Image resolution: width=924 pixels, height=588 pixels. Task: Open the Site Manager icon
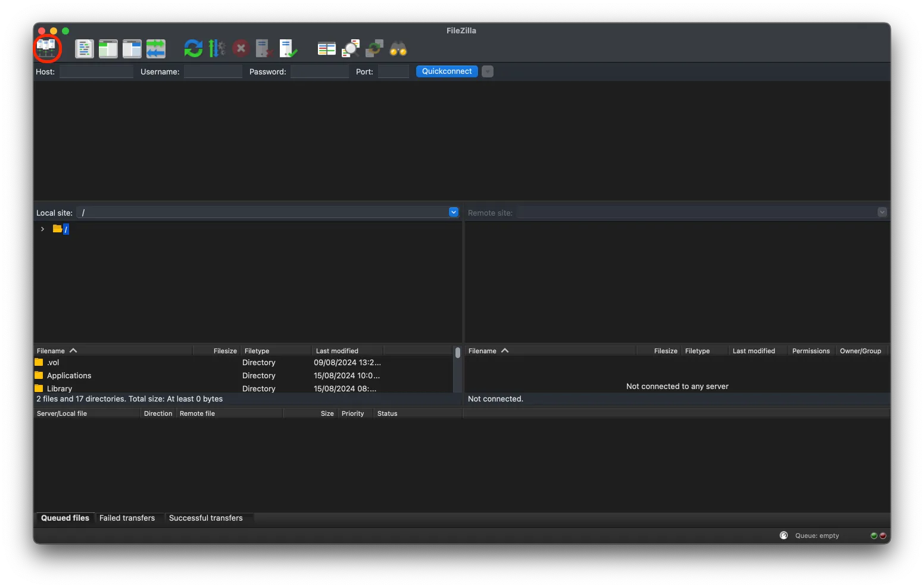coord(46,48)
